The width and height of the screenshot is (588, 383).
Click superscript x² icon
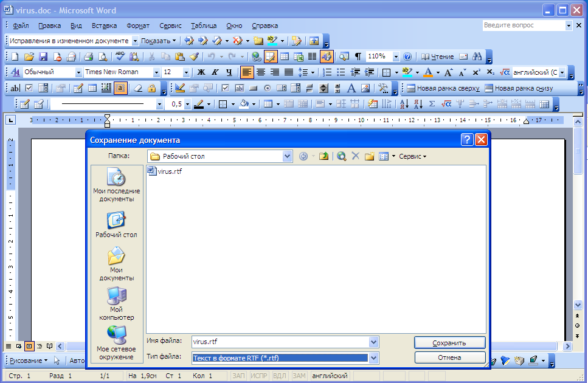(x=476, y=72)
